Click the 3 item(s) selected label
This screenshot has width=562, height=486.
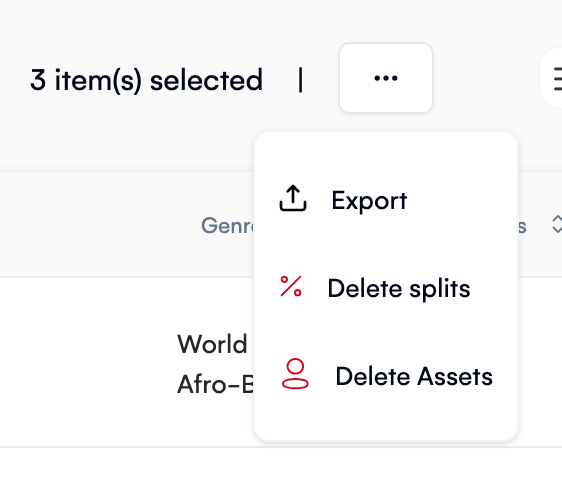(146, 80)
